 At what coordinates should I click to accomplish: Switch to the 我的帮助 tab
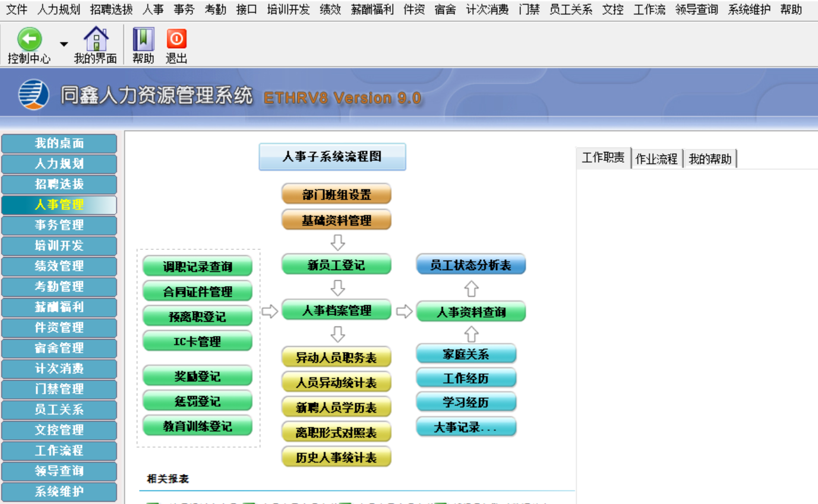pos(710,159)
